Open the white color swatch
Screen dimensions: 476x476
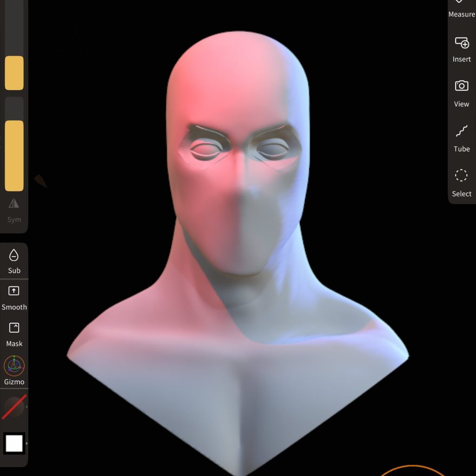click(x=14, y=443)
